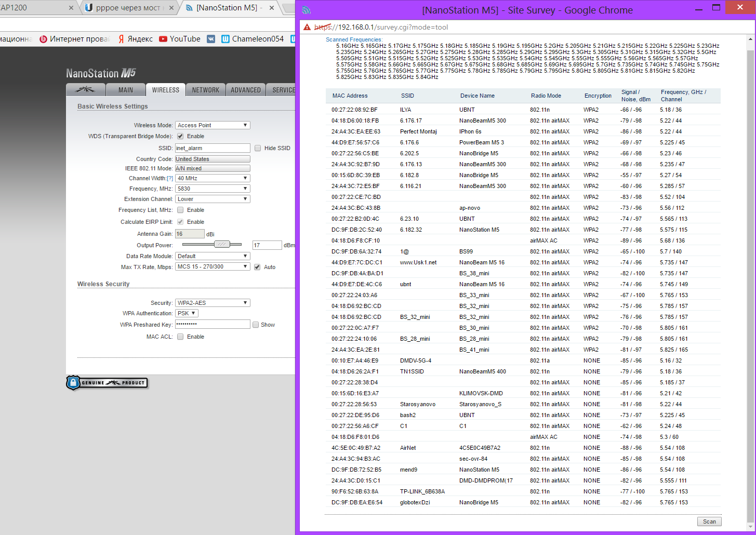The width and height of the screenshot is (756, 535).
Task: Toggle WDS Transparent Bridge Mode checkbox
Action: coord(180,136)
